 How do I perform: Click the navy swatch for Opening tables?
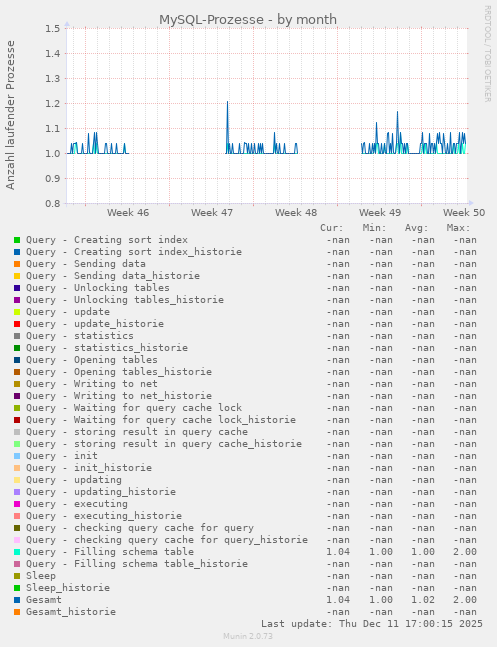coord(17,360)
